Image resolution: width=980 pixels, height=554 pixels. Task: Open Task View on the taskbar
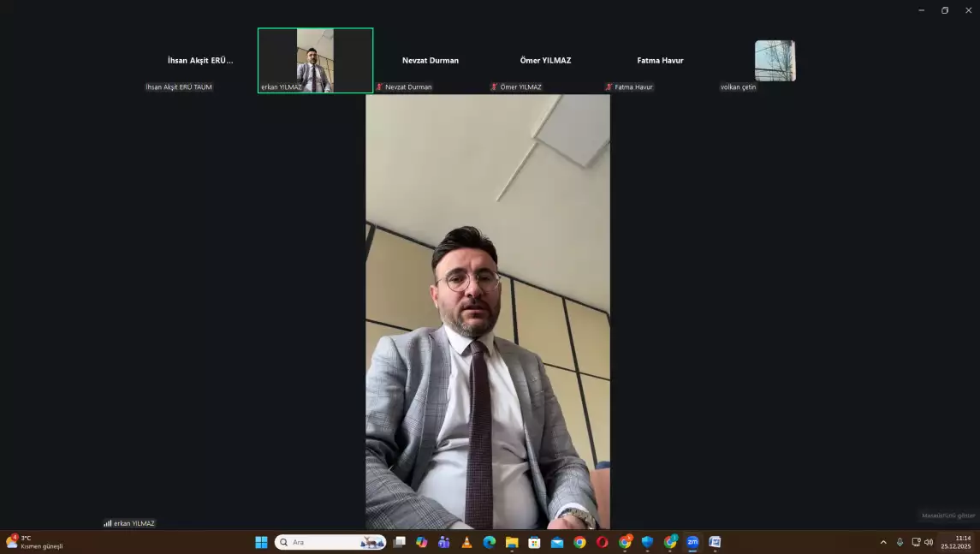[x=399, y=542]
